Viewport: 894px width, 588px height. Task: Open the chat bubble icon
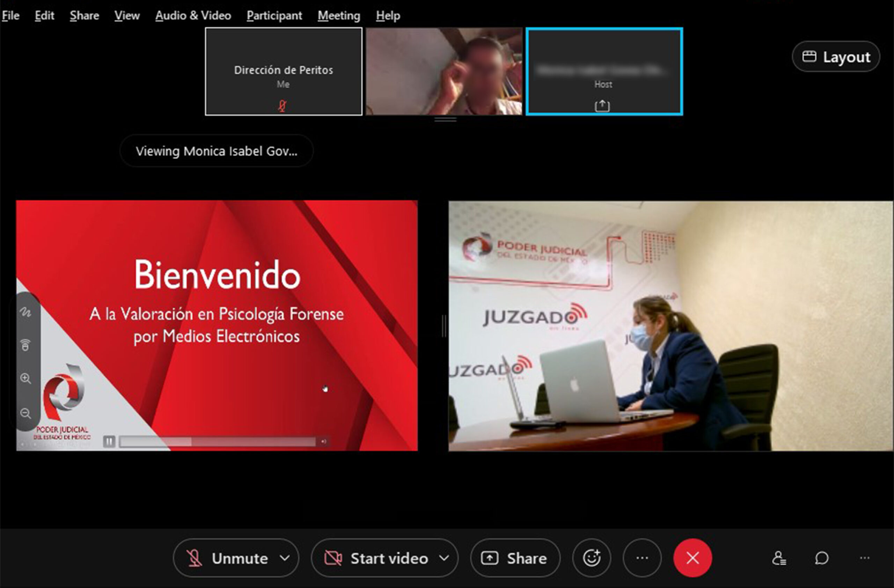pos(821,558)
